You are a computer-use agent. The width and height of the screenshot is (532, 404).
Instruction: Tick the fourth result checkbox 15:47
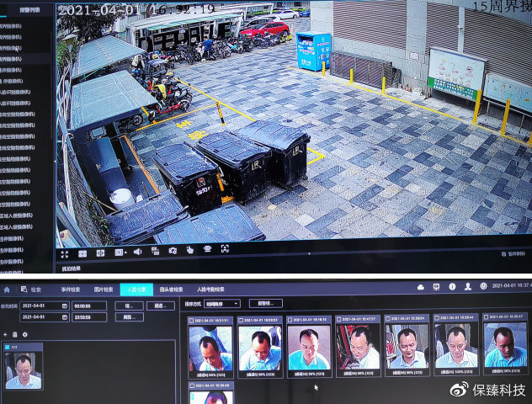coord(339,320)
